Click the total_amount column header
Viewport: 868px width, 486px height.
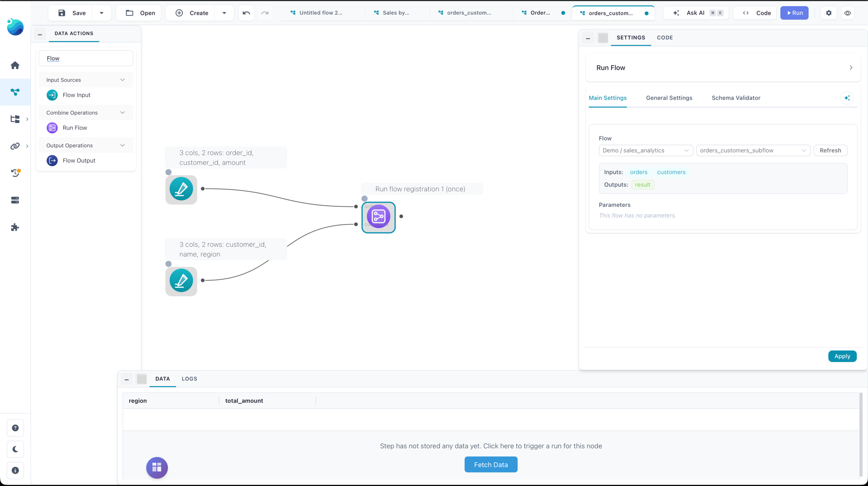pos(267,401)
